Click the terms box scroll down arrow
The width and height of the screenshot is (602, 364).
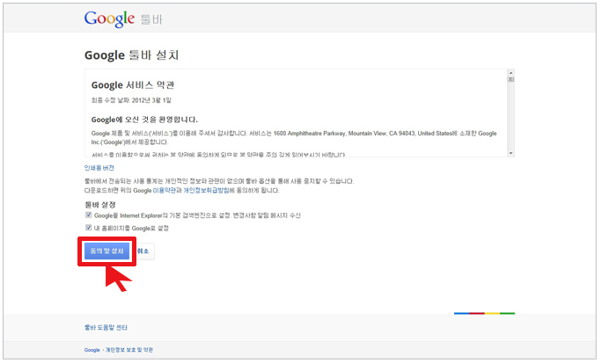[510, 153]
